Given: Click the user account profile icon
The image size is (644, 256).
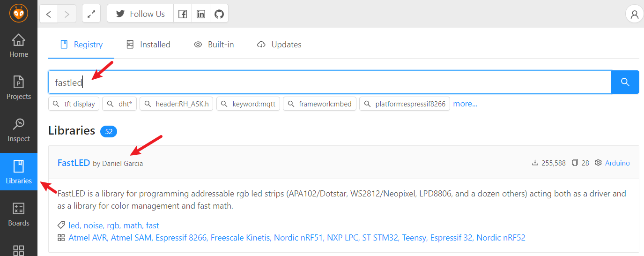Looking at the screenshot, I should 635,14.
